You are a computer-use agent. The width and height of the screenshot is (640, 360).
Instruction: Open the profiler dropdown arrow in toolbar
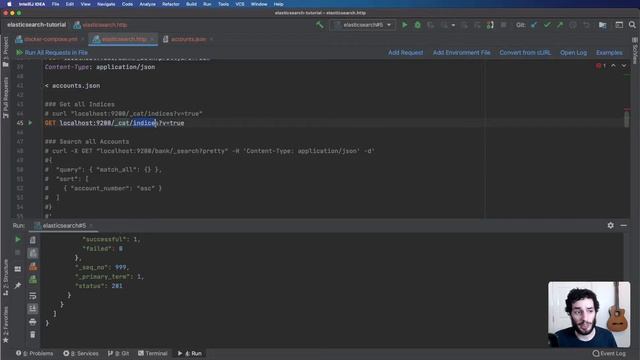tap(453, 25)
